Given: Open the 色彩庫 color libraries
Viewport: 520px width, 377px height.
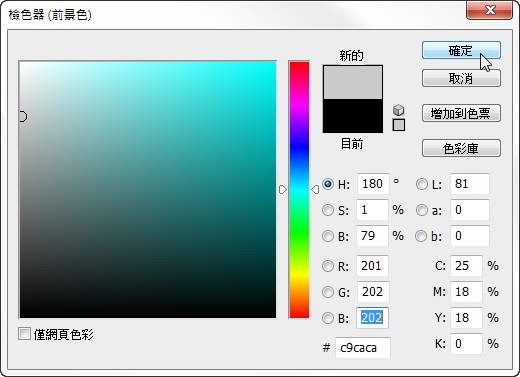Looking at the screenshot, I should [x=461, y=148].
